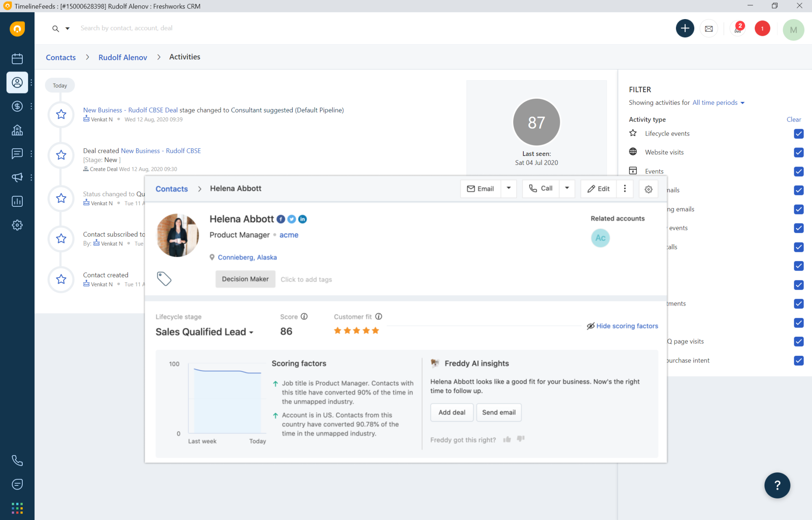Click Hide scoring factors link
Screen dimensions: 812x520
coord(627,325)
